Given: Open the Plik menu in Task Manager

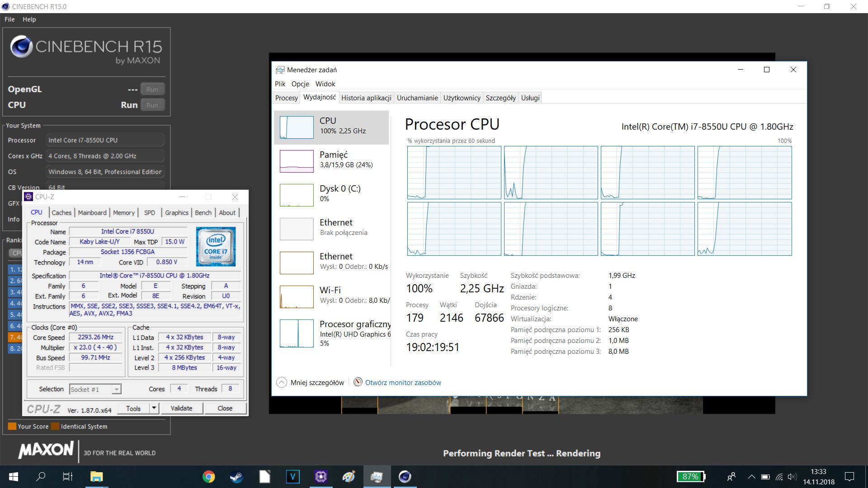Looking at the screenshot, I should click(x=280, y=84).
